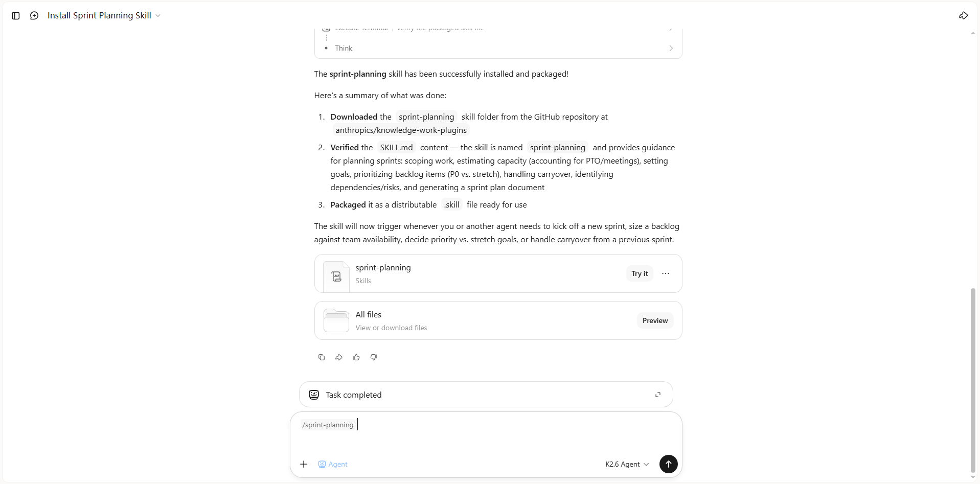Open K2.6 Agent model dropdown
The height and width of the screenshot is (484, 980).
click(x=627, y=464)
